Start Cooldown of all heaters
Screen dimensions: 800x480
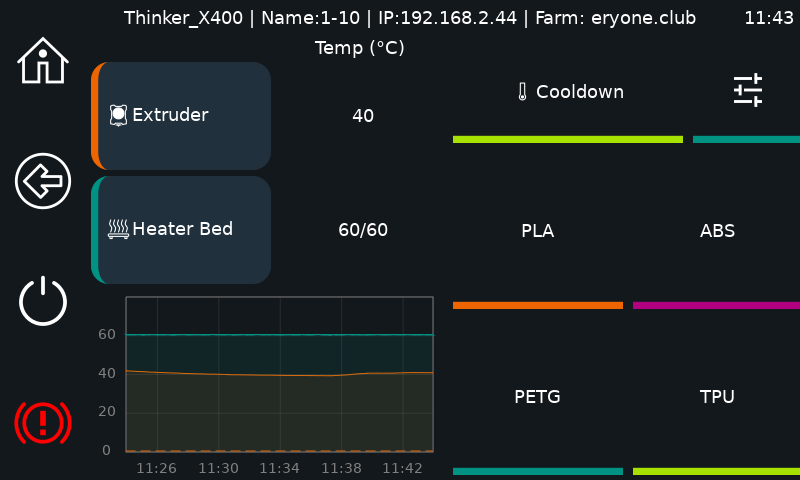(x=568, y=92)
